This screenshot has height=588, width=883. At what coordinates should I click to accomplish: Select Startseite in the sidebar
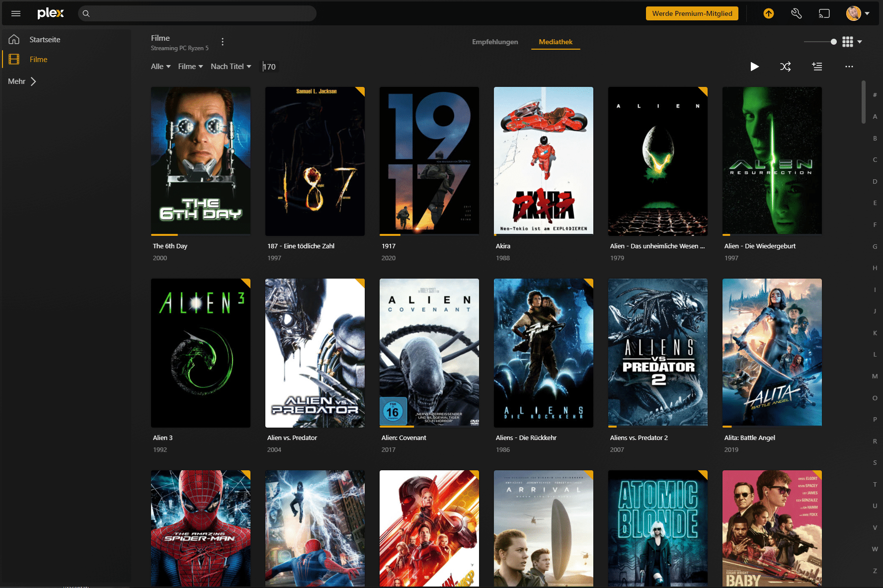(x=45, y=39)
